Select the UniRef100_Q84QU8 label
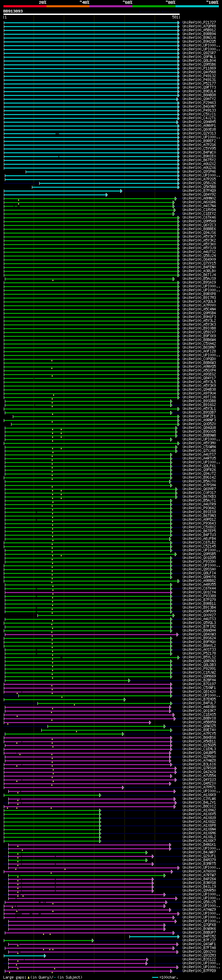The image size is (222, 980). (199, 428)
